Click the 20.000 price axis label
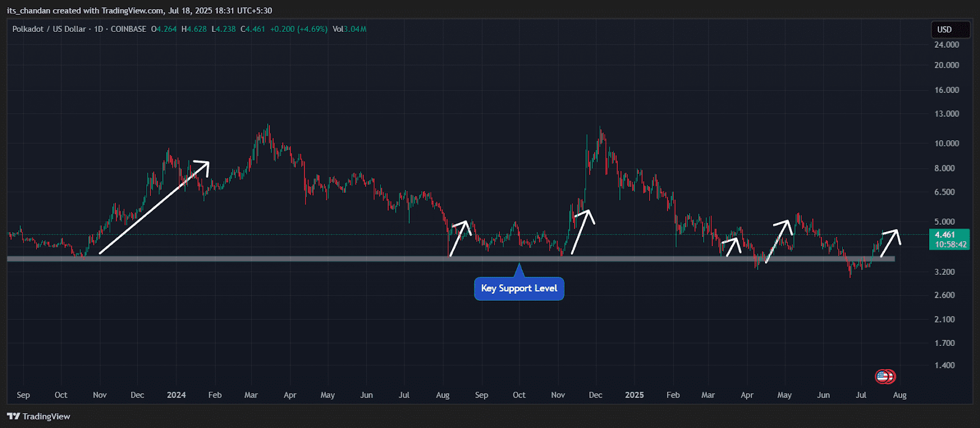This screenshot has width=980, height=428. 947,65
